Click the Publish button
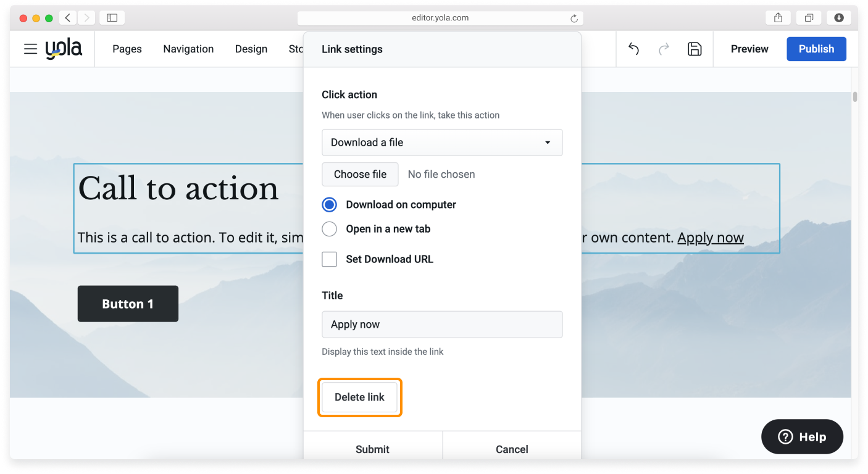 816,49
